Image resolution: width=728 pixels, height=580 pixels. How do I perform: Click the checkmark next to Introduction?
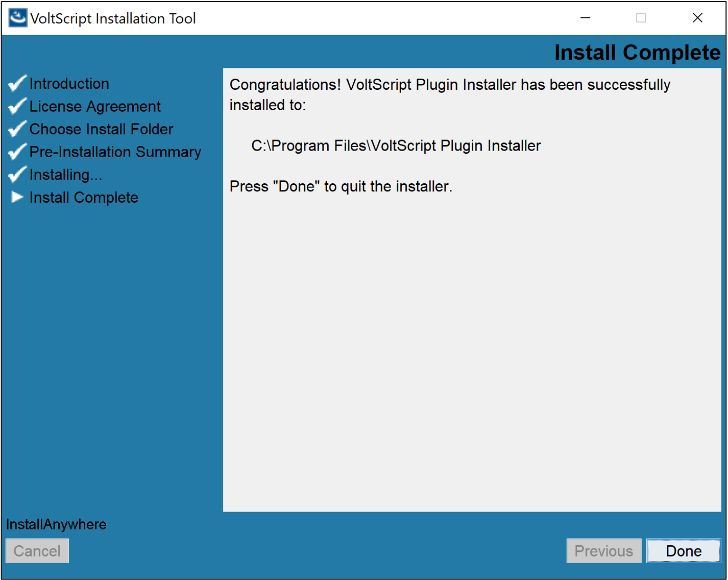point(17,83)
